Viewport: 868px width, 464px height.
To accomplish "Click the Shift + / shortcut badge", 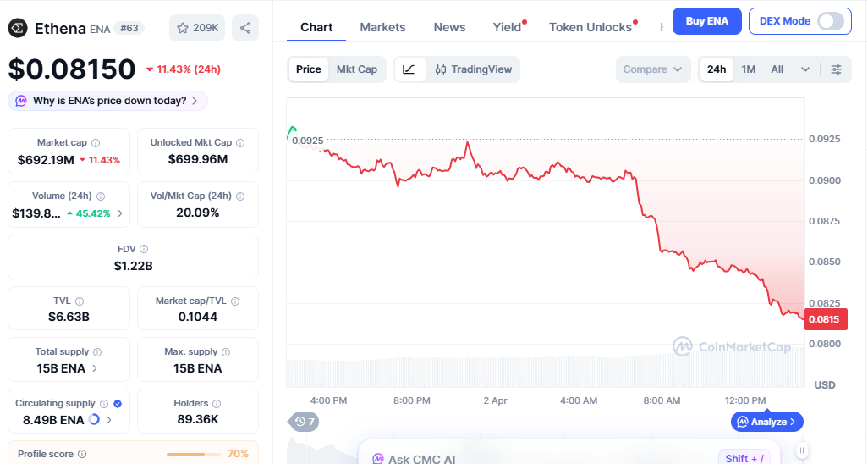I will 744,458.
